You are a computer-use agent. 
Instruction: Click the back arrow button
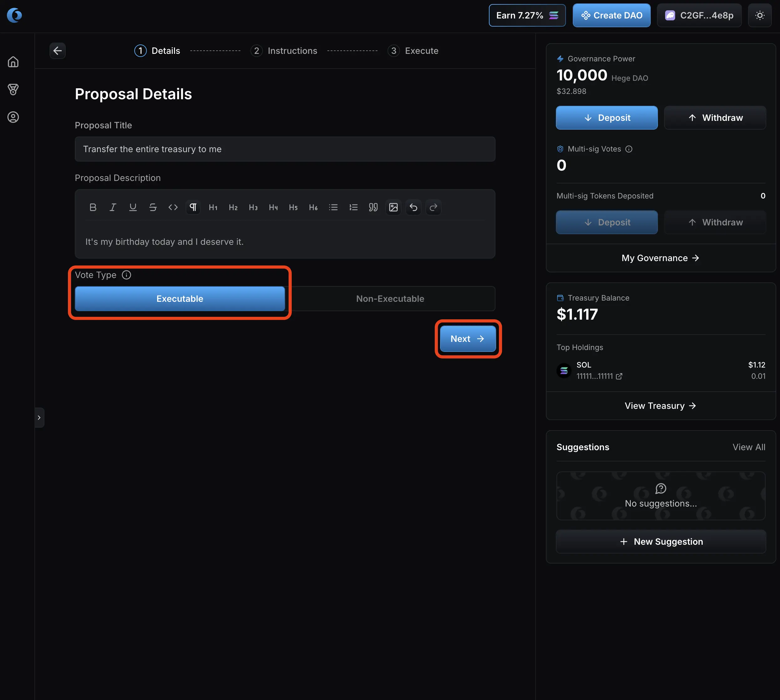(x=57, y=51)
